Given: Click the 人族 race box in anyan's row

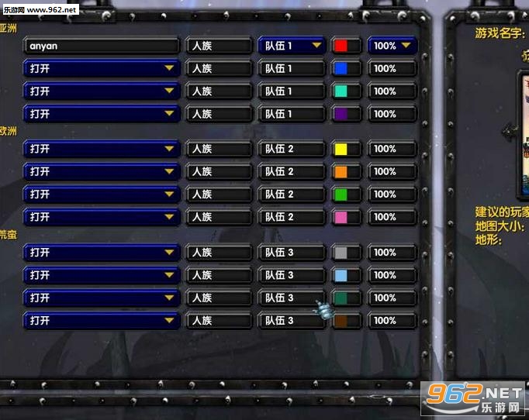Looking at the screenshot, I should tap(219, 46).
